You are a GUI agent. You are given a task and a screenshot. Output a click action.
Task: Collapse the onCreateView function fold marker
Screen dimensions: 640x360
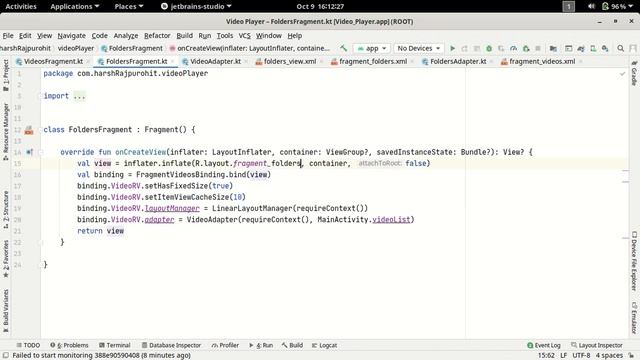click(40, 152)
